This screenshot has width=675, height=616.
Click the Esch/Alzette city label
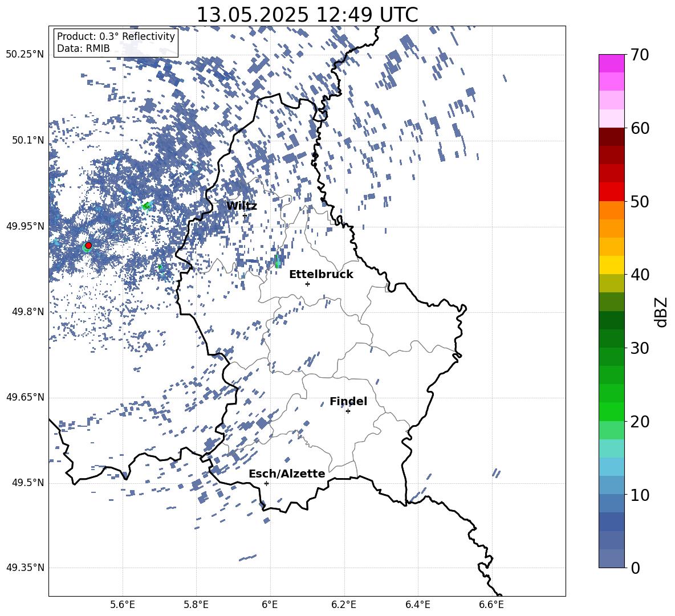pos(287,474)
